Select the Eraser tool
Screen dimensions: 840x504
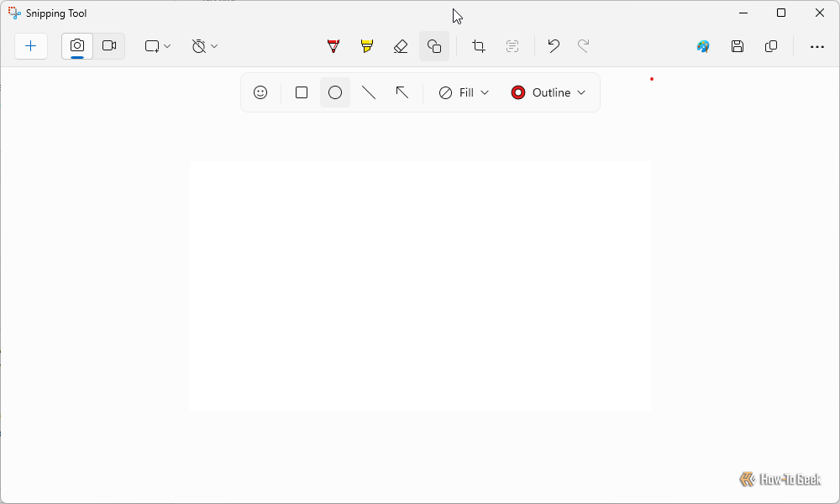click(x=401, y=46)
